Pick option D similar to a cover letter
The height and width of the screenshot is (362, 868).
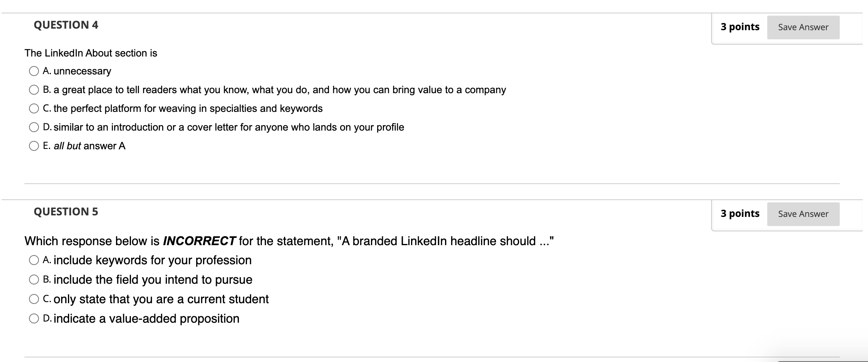click(x=34, y=127)
